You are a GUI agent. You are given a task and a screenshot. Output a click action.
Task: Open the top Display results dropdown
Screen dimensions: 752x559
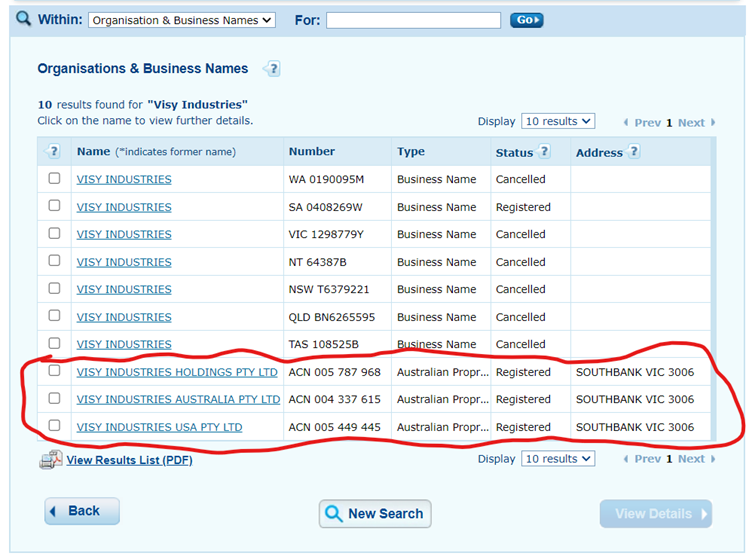[x=558, y=121]
